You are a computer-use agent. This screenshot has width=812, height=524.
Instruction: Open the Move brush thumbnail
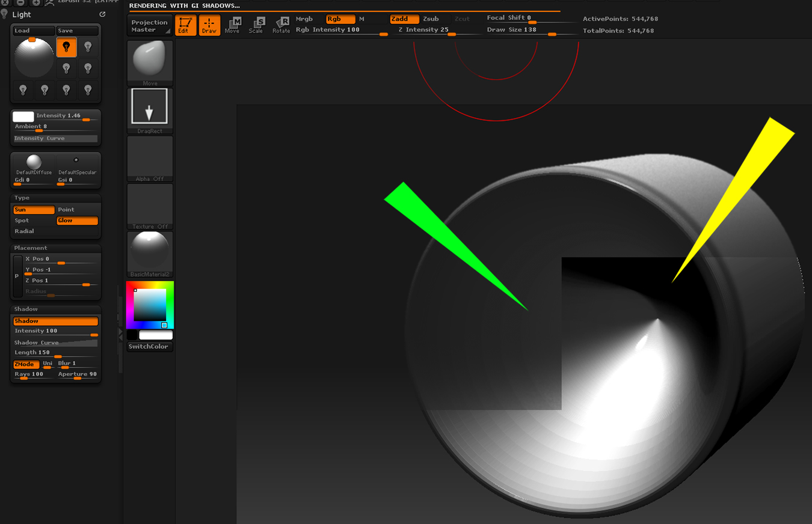click(150, 63)
